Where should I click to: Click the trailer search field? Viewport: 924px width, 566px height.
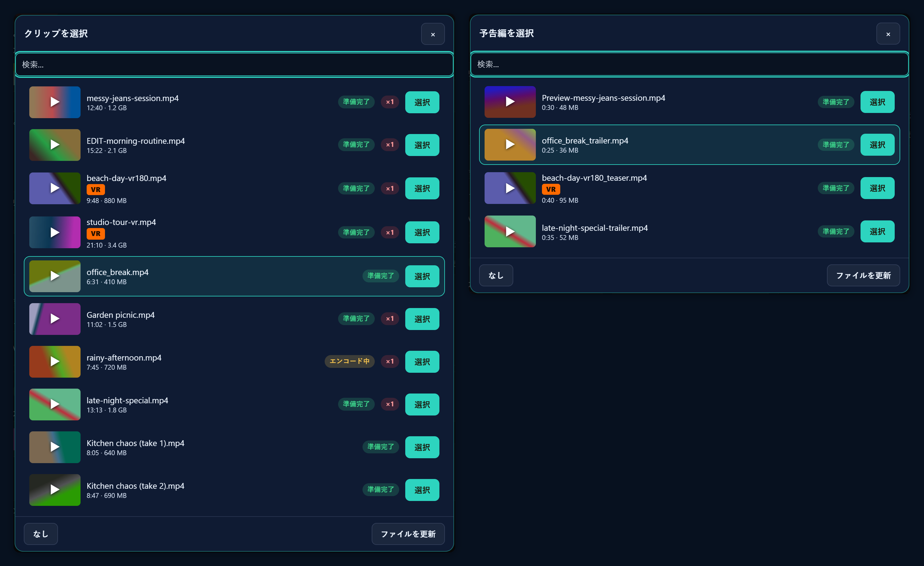pyautogui.click(x=689, y=64)
